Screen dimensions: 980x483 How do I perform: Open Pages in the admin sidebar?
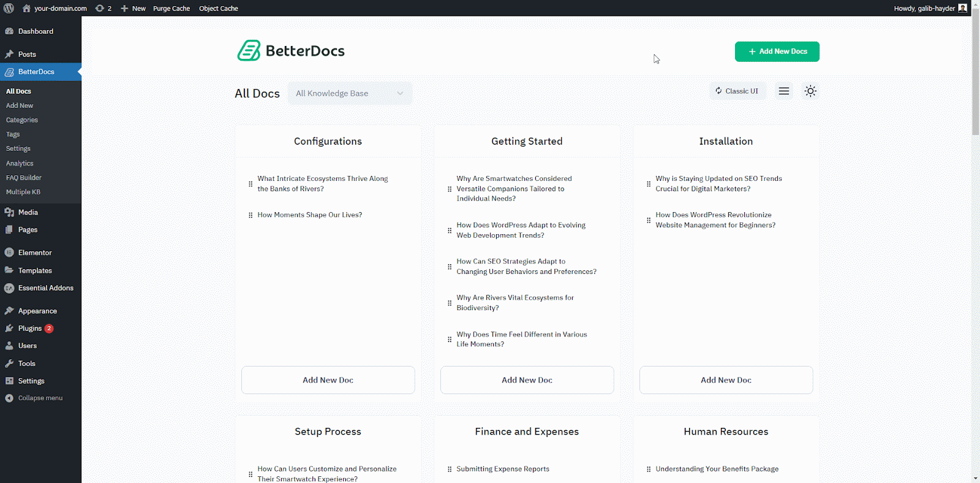click(40, 230)
